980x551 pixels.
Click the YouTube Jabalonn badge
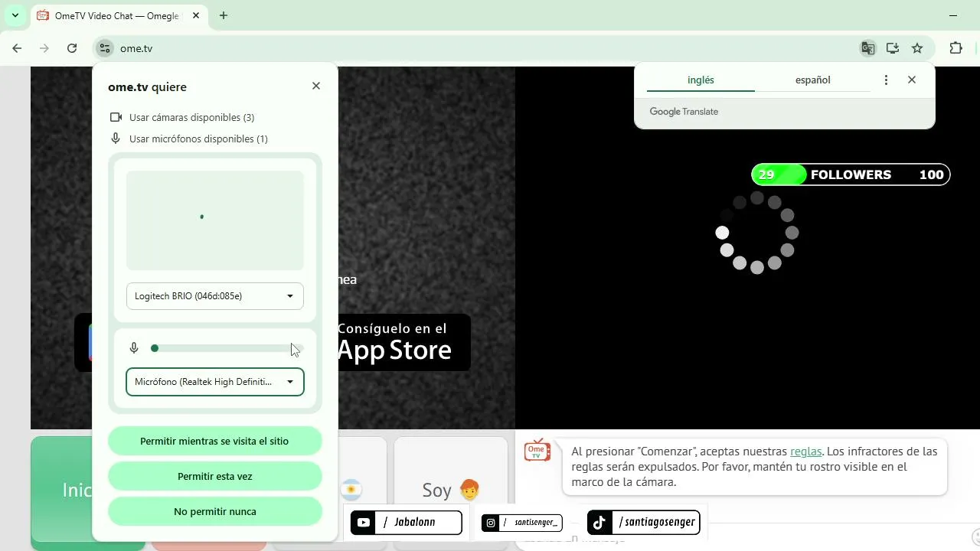coord(406,523)
